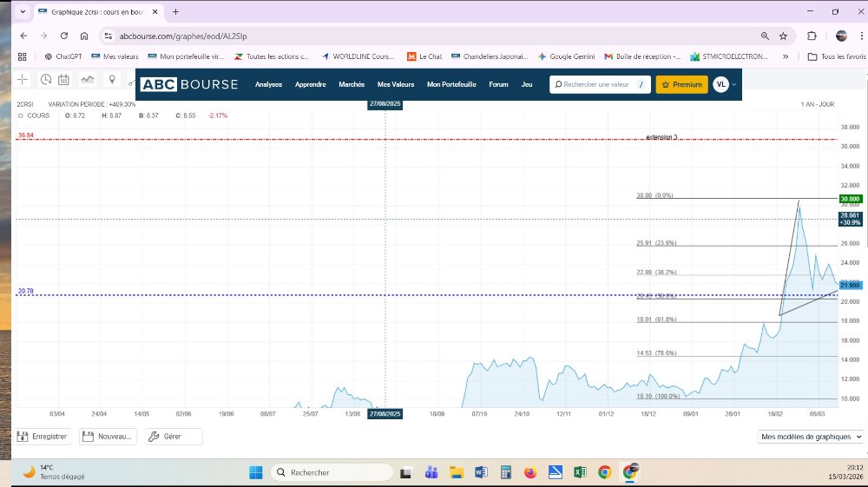Viewport: 868px width, 487px height.
Task: Click the calendar date range icon
Action: 63,80
